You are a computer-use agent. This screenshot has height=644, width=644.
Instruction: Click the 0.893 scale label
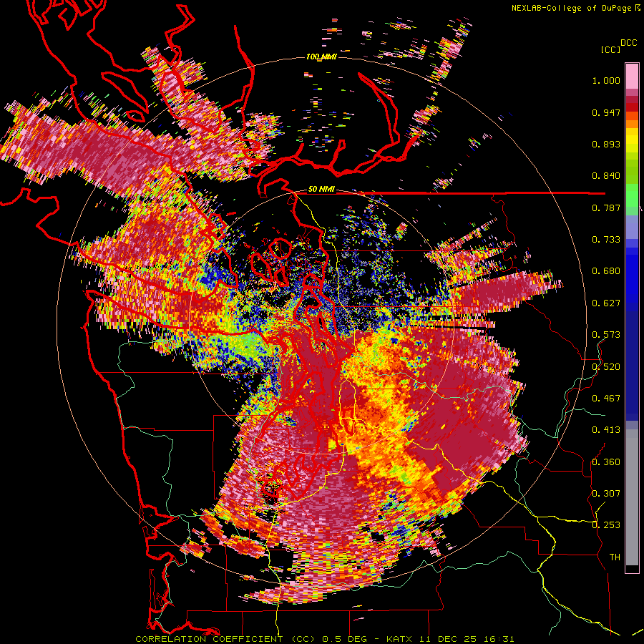pyautogui.click(x=606, y=144)
